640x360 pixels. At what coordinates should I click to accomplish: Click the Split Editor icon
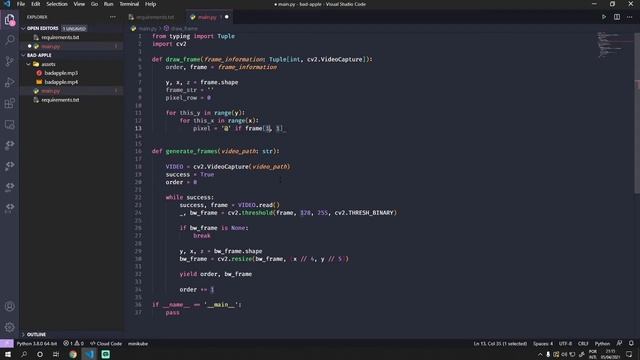[617, 17]
